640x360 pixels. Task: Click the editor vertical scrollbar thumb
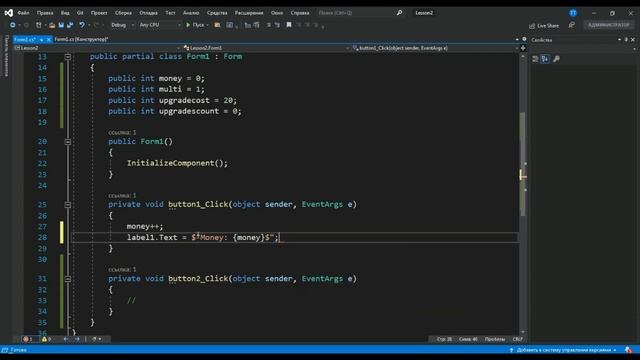click(522, 163)
